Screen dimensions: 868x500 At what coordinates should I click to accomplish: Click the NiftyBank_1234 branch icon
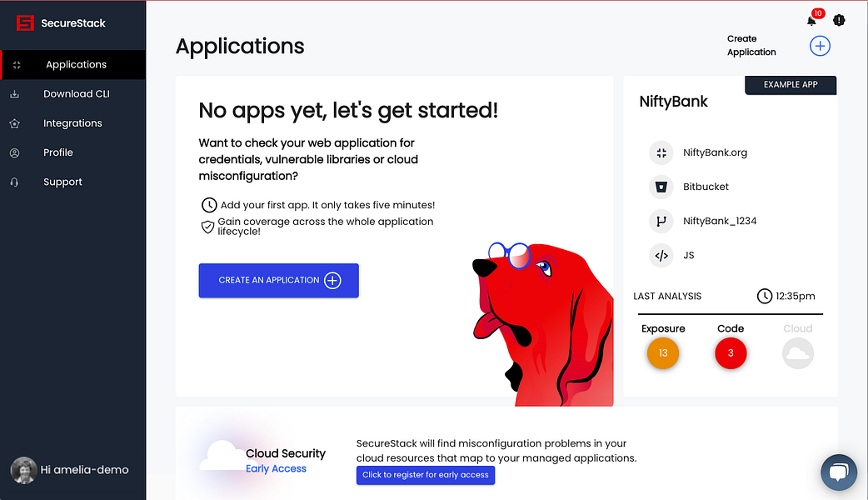661,222
